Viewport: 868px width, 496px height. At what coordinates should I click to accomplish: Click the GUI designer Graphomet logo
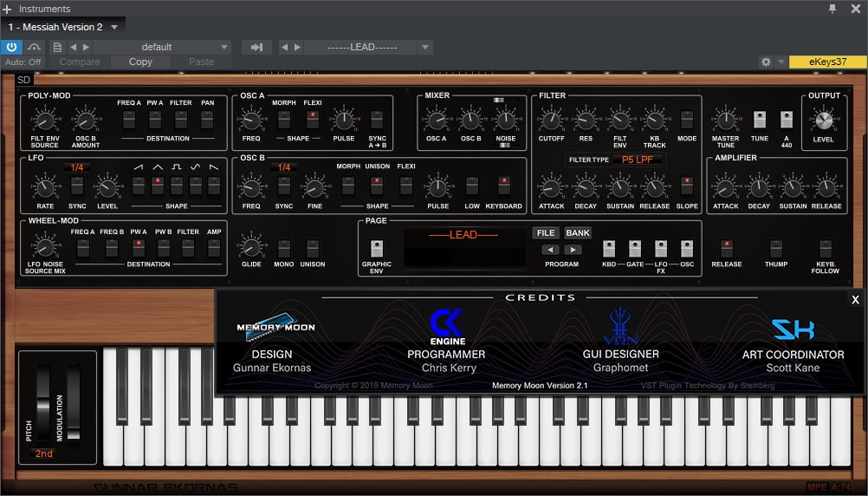[620, 326]
